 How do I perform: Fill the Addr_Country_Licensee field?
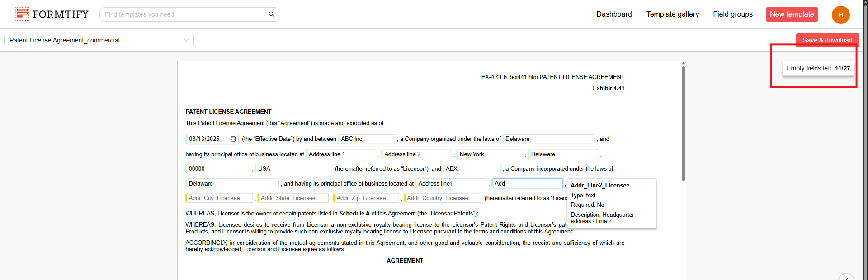click(x=443, y=198)
